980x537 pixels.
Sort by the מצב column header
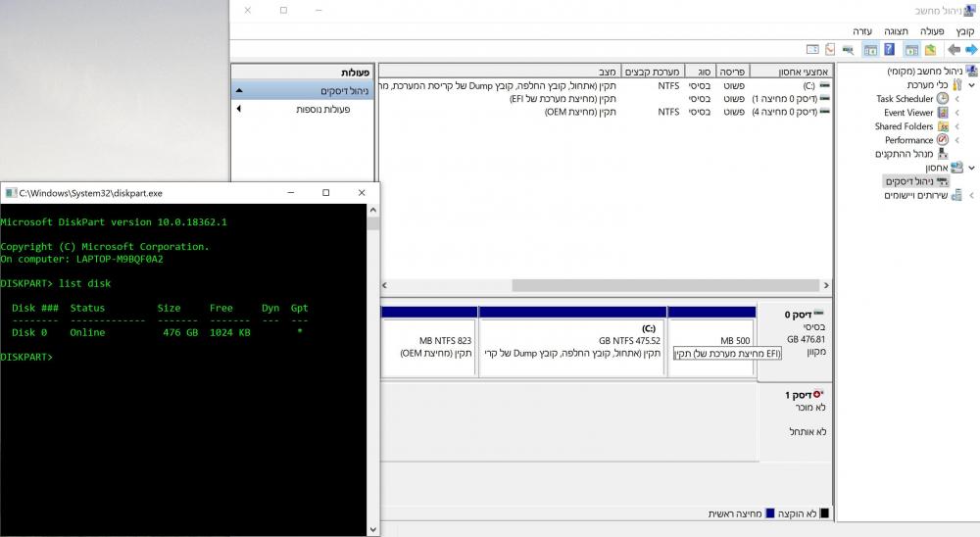pos(500,72)
